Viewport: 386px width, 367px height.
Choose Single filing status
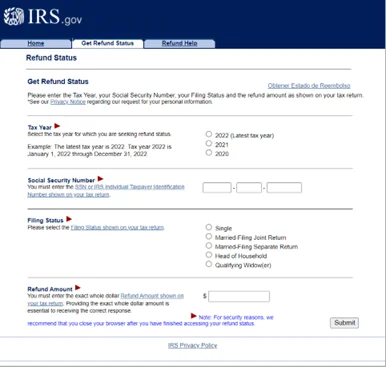[209, 227]
